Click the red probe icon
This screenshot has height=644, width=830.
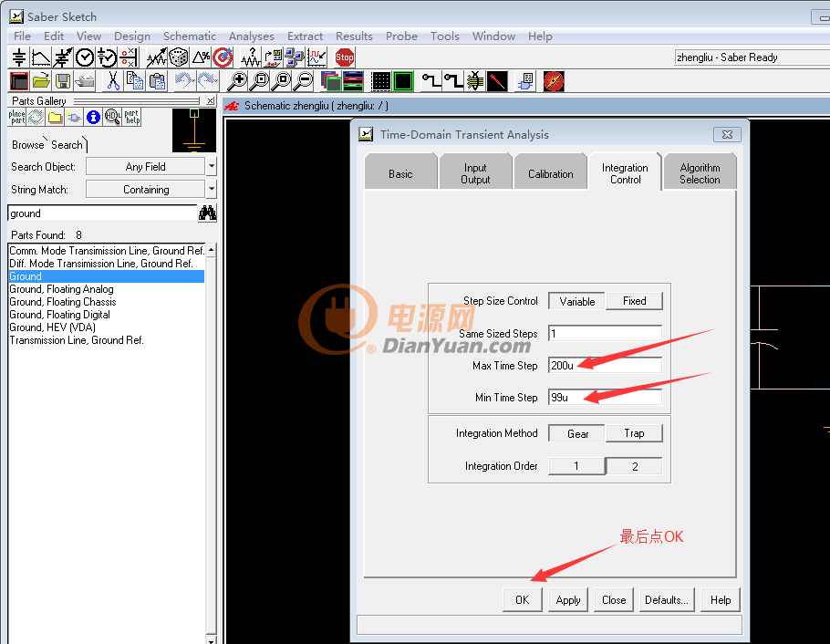point(497,81)
